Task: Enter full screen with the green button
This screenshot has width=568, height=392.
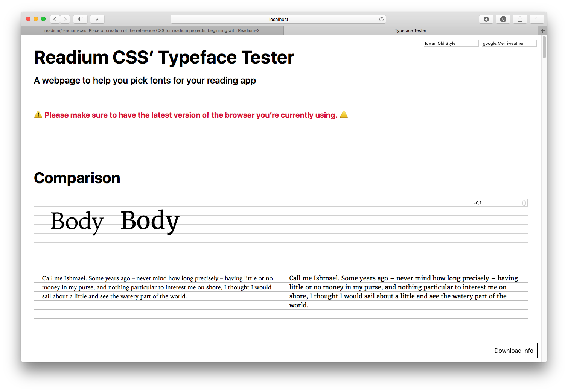Action: [x=43, y=19]
